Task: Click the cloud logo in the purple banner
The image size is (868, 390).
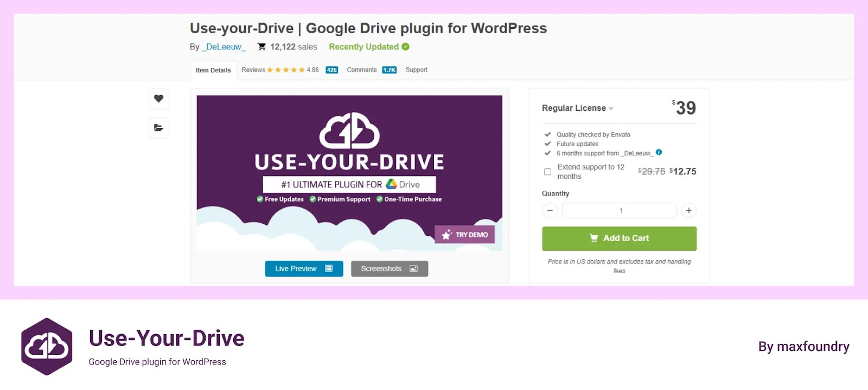Action: pyautogui.click(x=349, y=130)
